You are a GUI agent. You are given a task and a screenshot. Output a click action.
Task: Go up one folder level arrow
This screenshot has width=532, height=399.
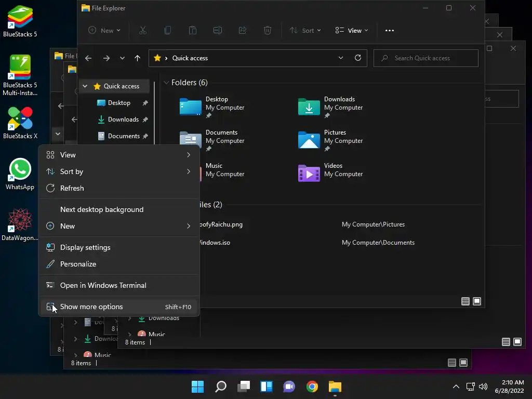[137, 58]
